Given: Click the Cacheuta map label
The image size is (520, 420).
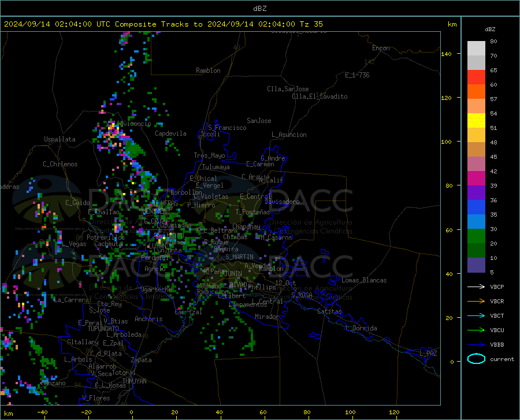Looking at the screenshot, I should (108, 244).
